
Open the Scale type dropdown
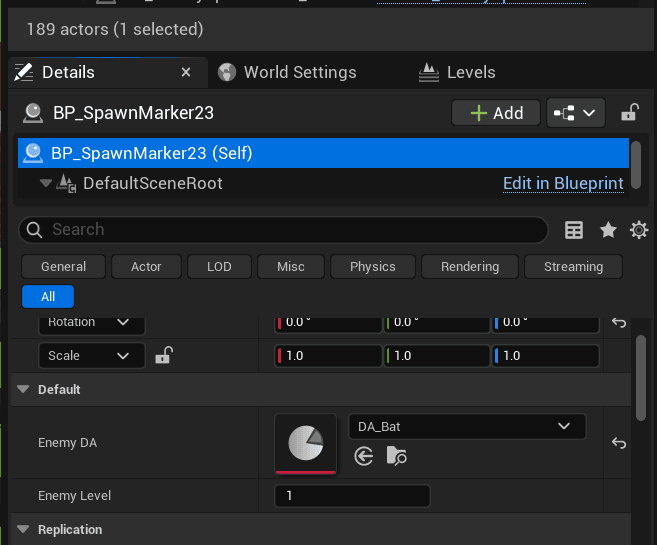click(91, 355)
